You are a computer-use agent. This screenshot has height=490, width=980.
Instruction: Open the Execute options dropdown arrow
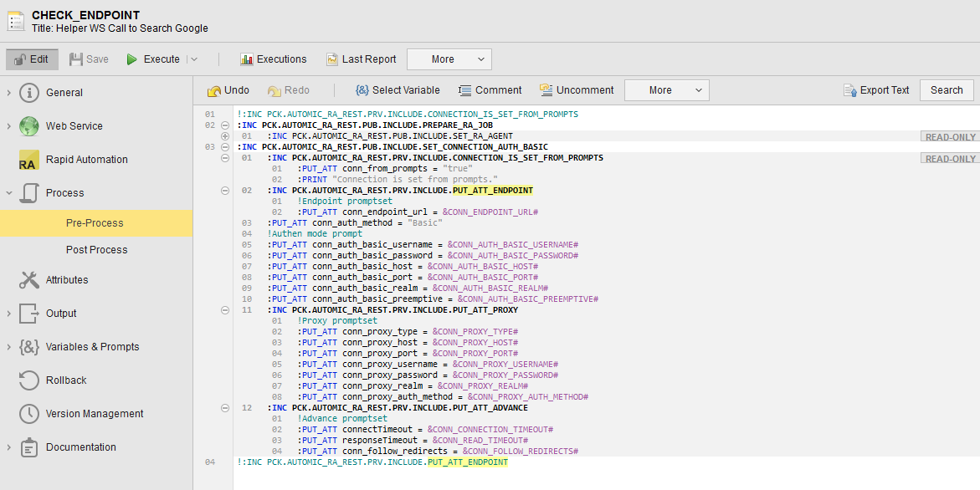(x=194, y=59)
